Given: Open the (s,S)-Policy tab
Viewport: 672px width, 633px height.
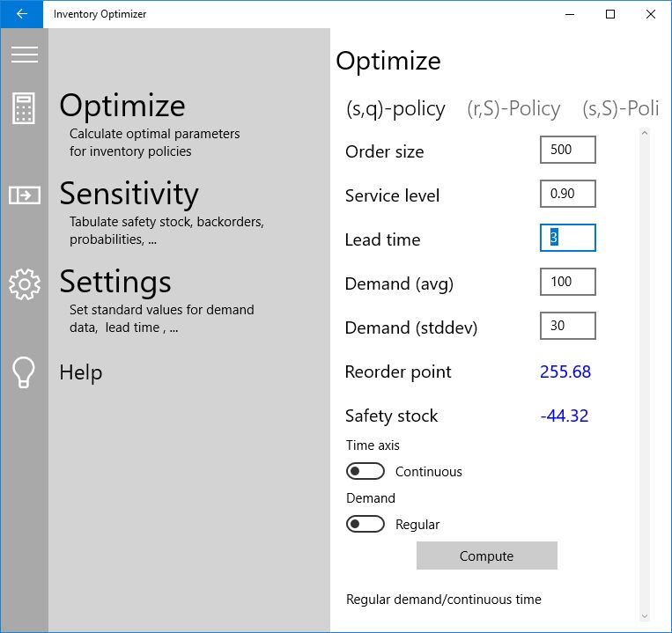Looking at the screenshot, I should [620, 108].
